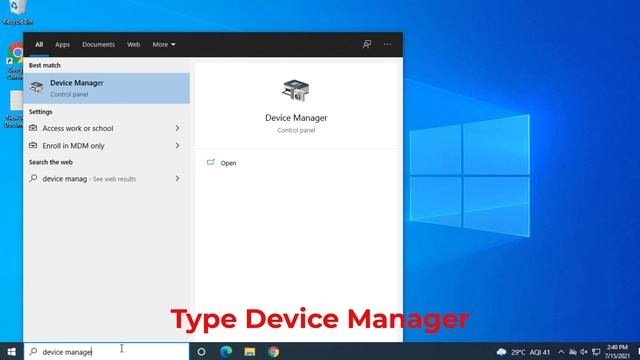Open File Explorer from the taskbar
The width and height of the screenshot is (640, 360).
click(250, 351)
